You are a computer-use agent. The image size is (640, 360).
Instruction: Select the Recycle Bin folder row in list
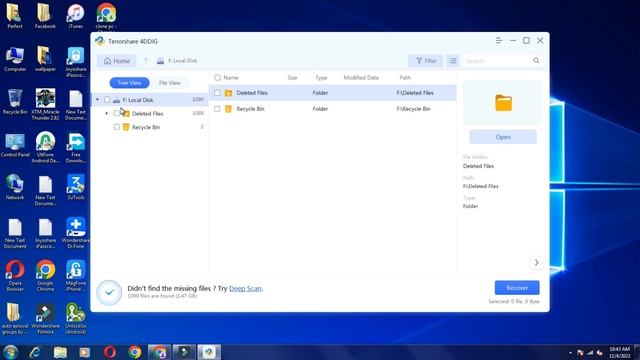(333, 109)
